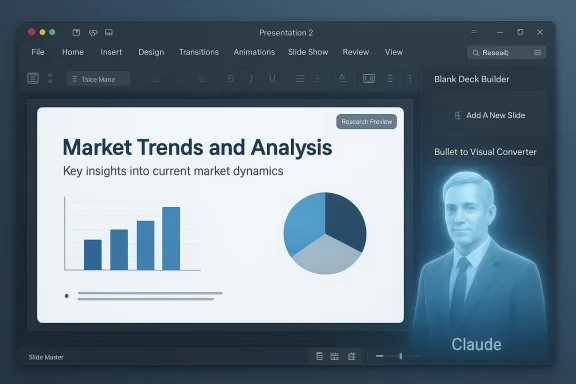This screenshot has height=384, width=576.
Task: Click the Claude name label
Action: pos(476,344)
